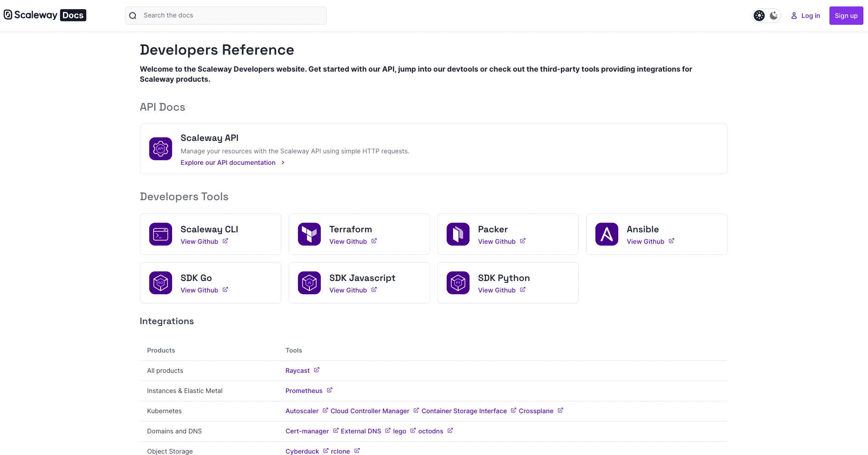Viewport: 868px width, 455px height.
Task: Select the Scaleway CLI terminal icon
Action: 160,234
